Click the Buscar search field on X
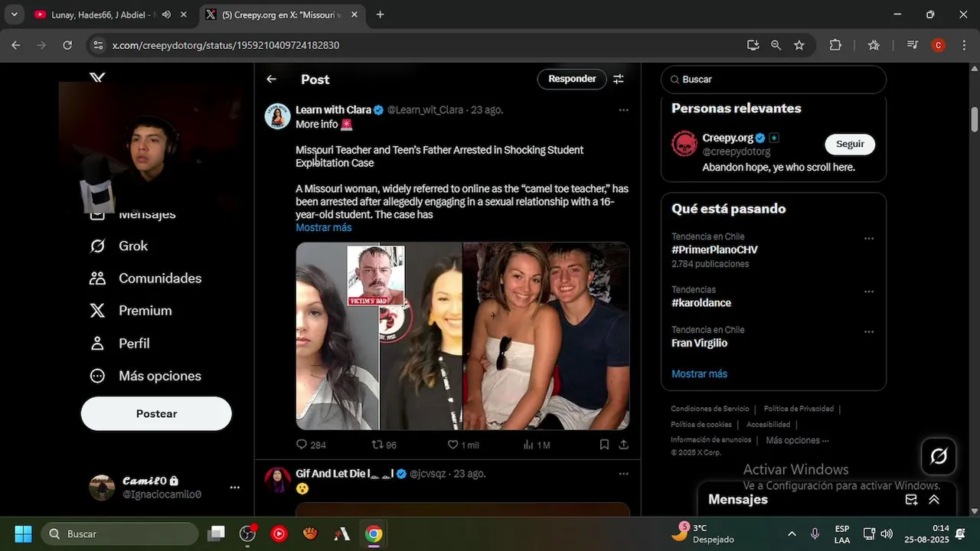 coord(773,80)
